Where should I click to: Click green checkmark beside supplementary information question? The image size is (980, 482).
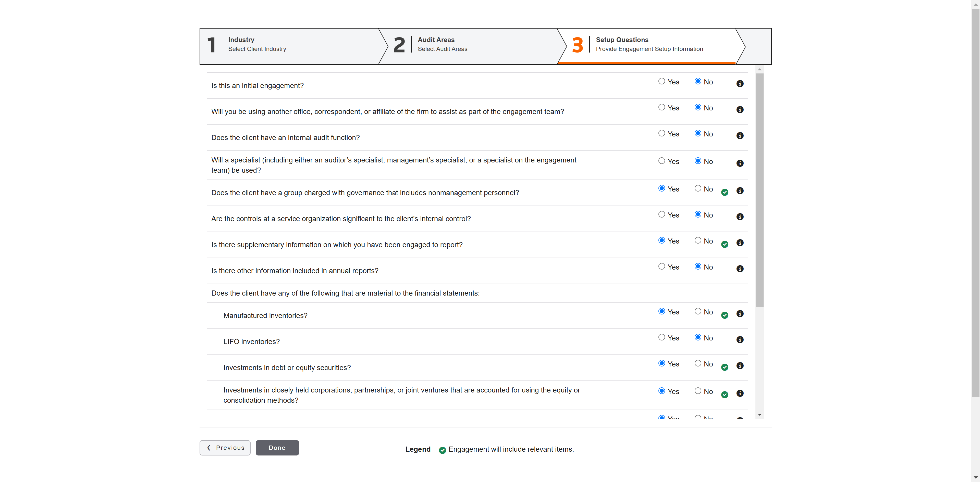(x=724, y=244)
